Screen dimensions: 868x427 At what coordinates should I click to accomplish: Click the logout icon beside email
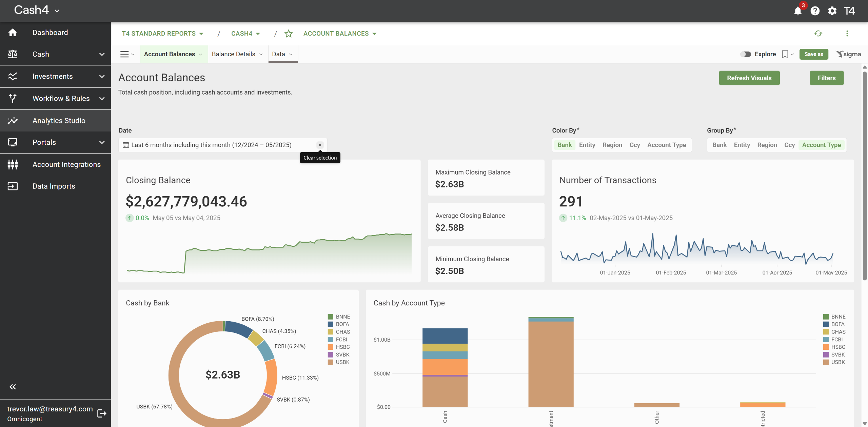102,413
